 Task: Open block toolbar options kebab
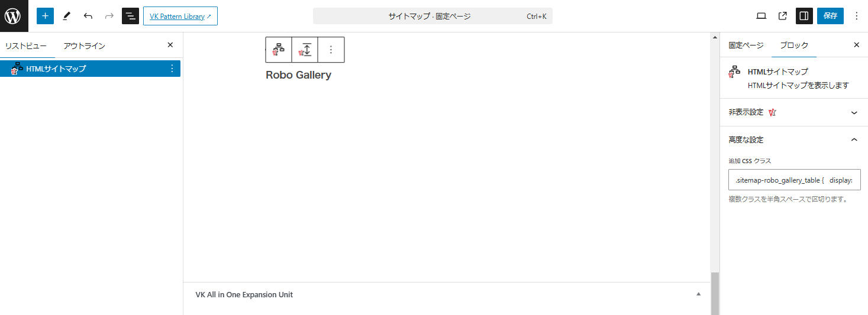[331, 50]
